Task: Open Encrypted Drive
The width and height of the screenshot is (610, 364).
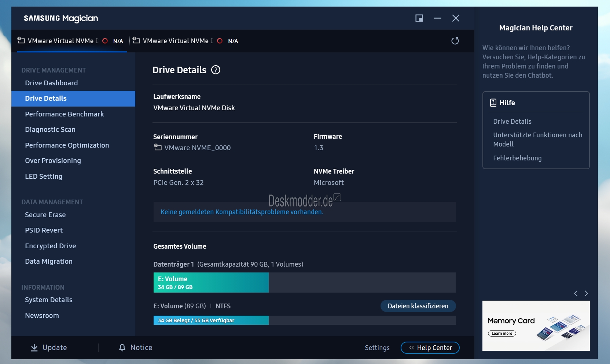Action: point(51,246)
